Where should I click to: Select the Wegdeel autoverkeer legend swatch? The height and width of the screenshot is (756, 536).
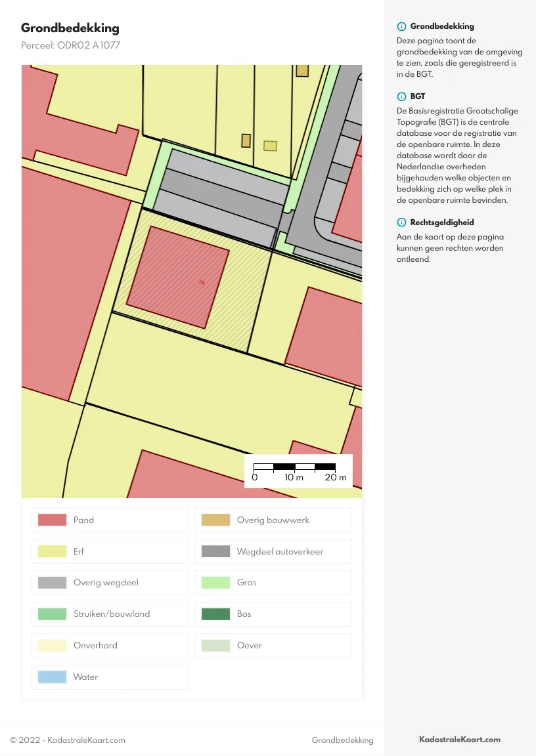tap(215, 551)
